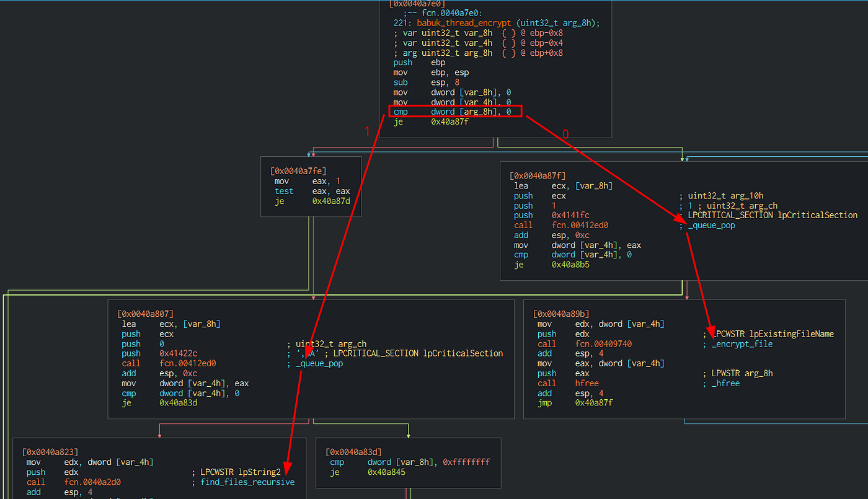Follow the je 0x40a83d jump target
This screenshot has height=499, width=868.
coord(179,403)
